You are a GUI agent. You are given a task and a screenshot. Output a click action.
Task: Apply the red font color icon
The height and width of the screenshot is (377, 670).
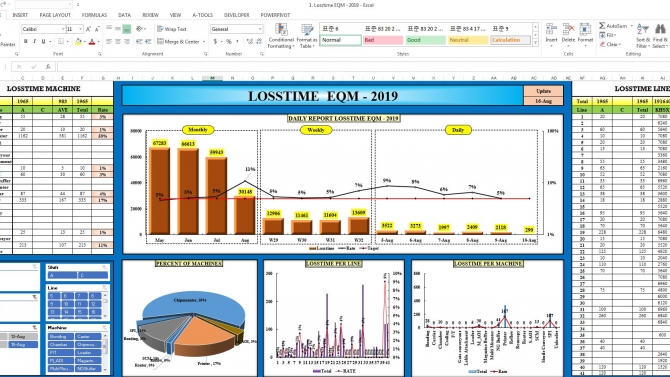pos(92,41)
